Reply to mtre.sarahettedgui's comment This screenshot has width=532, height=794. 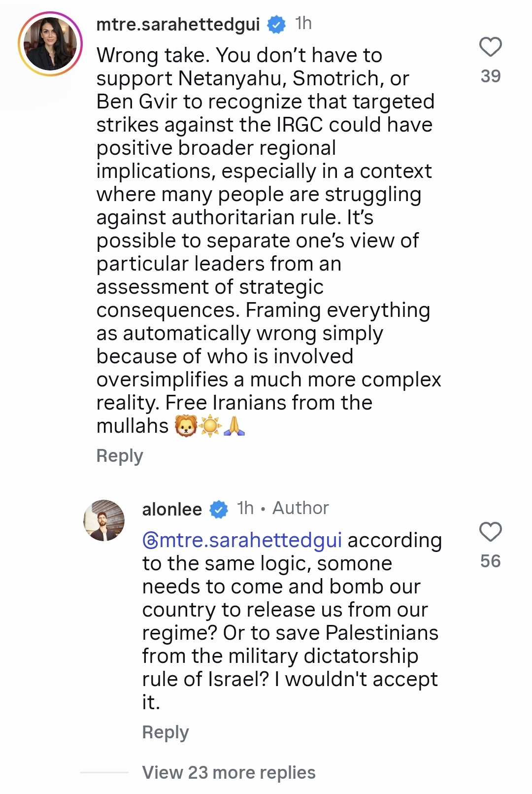tap(120, 456)
